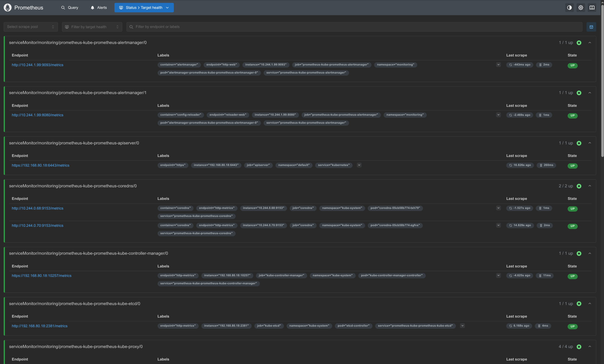Collapse the kube-etcd/0 scrape pool section
This screenshot has height=364, width=604.
tap(590, 304)
